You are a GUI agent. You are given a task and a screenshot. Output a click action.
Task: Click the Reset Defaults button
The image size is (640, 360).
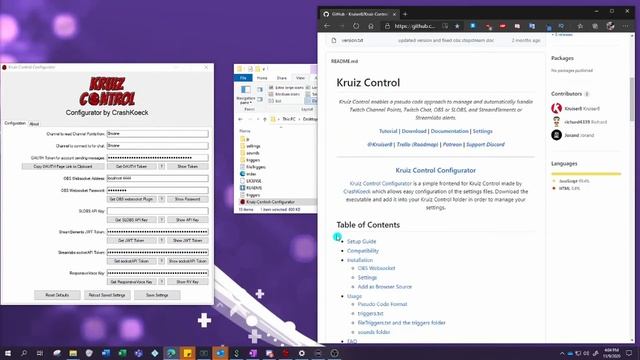(57, 295)
